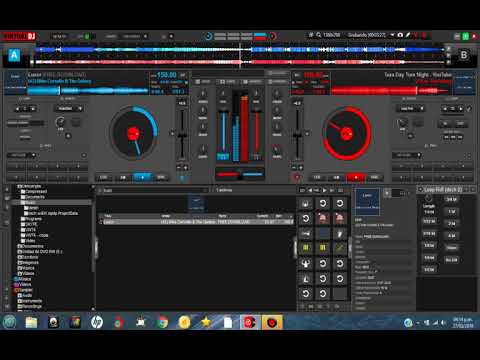Open the HP icon in the taskbar
The image size is (480, 360).
click(97, 322)
